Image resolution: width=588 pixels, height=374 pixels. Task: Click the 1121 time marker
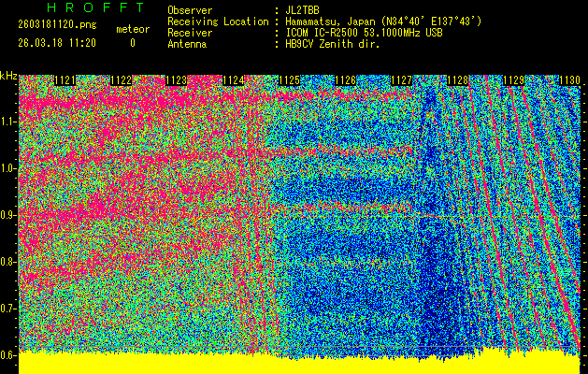pyautogui.click(x=65, y=81)
